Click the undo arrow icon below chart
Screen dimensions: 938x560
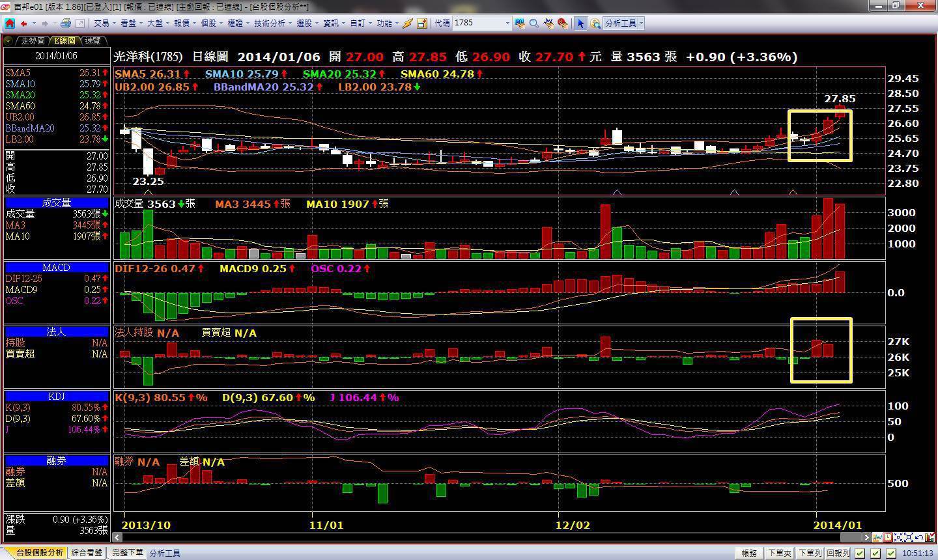919,537
